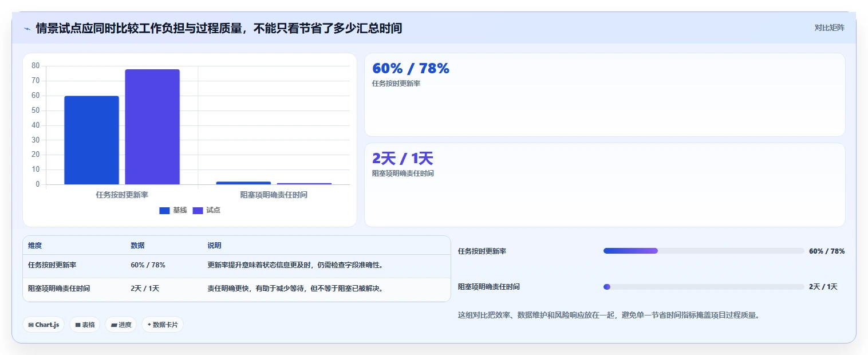Select the 表格 chip
This screenshot has width=868, height=355.
(x=85, y=325)
